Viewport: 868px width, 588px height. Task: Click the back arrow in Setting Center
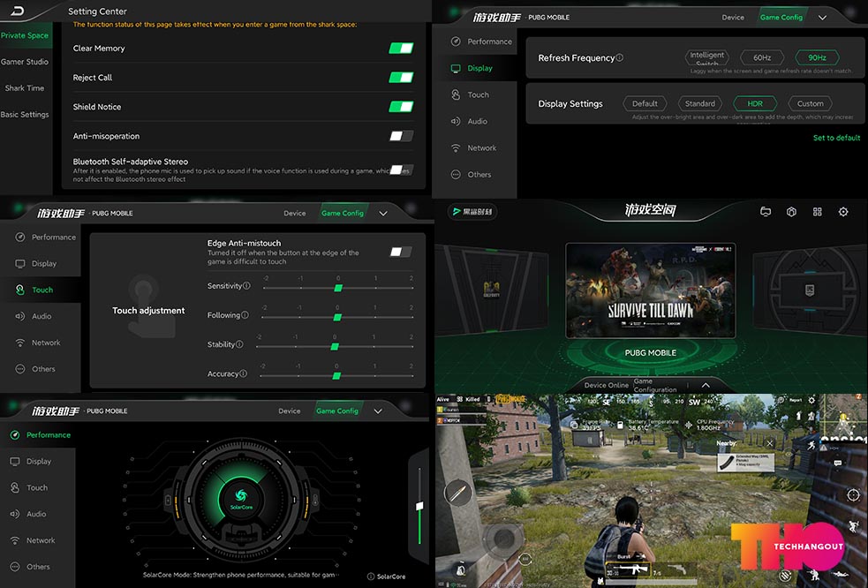coord(17,11)
